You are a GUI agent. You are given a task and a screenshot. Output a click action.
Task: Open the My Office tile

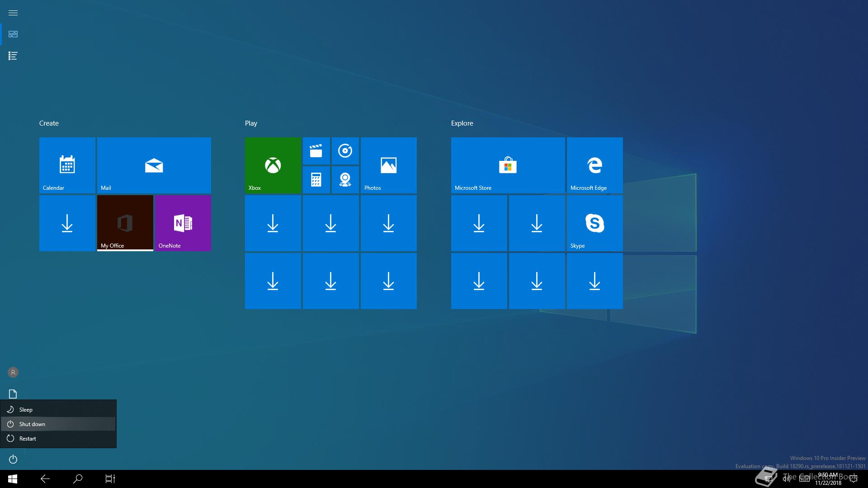(125, 223)
